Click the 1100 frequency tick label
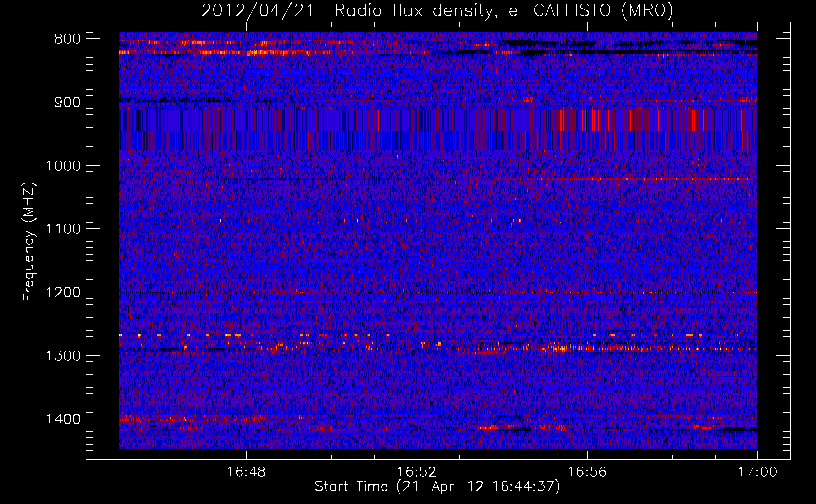The height and width of the screenshot is (504, 816). [x=63, y=229]
